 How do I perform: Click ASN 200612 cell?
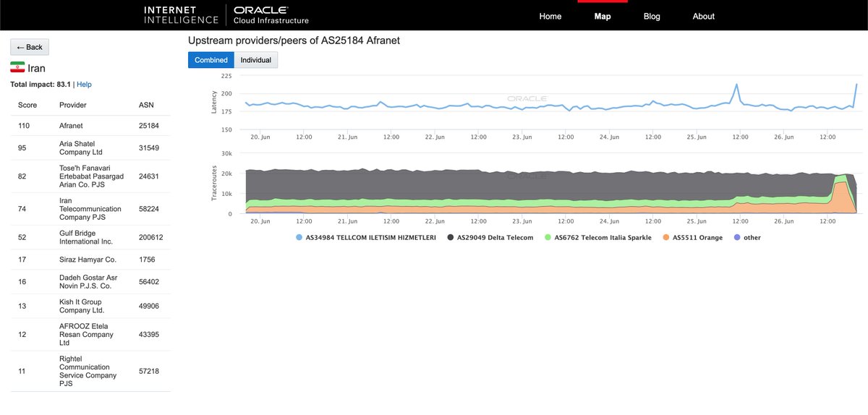[150, 237]
